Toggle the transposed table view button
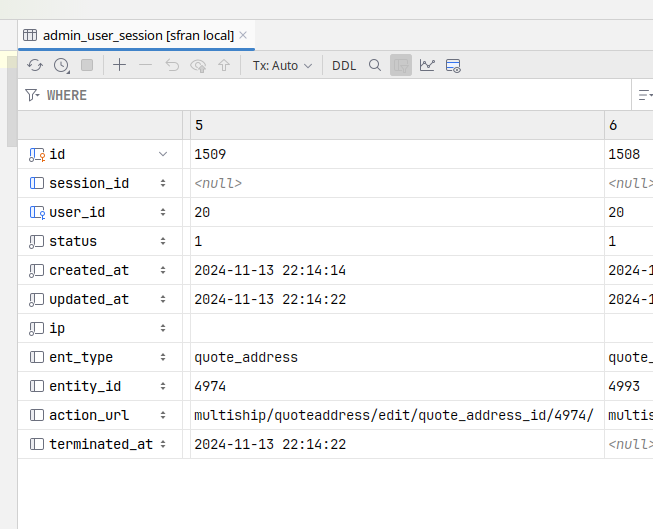653x529 pixels. [401, 65]
